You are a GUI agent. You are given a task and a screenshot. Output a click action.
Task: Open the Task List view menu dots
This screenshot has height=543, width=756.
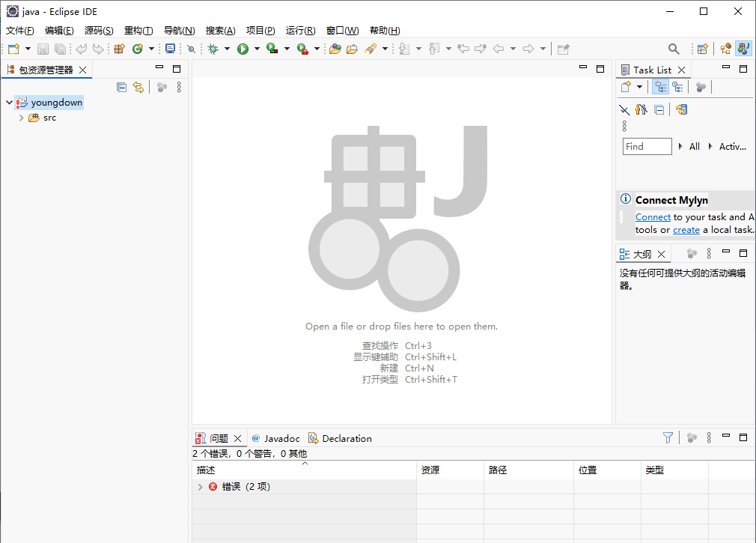(624, 127)
